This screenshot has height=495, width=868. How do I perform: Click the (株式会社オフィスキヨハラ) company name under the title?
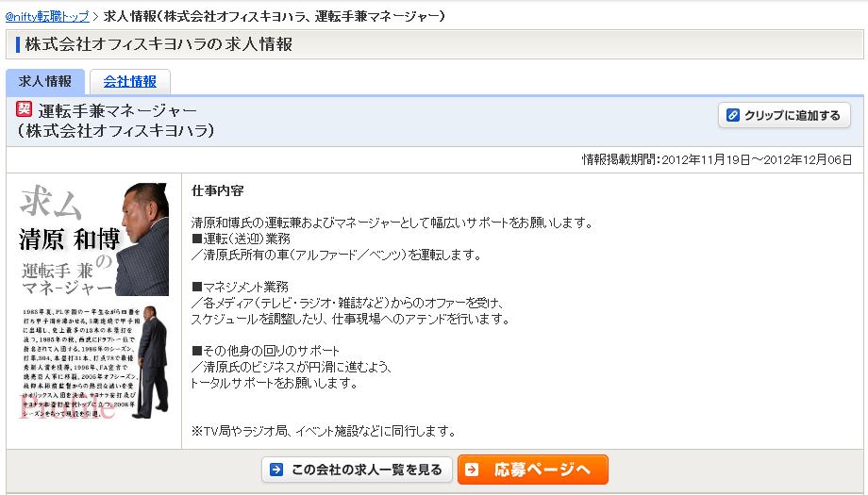[x=116, y=130]
